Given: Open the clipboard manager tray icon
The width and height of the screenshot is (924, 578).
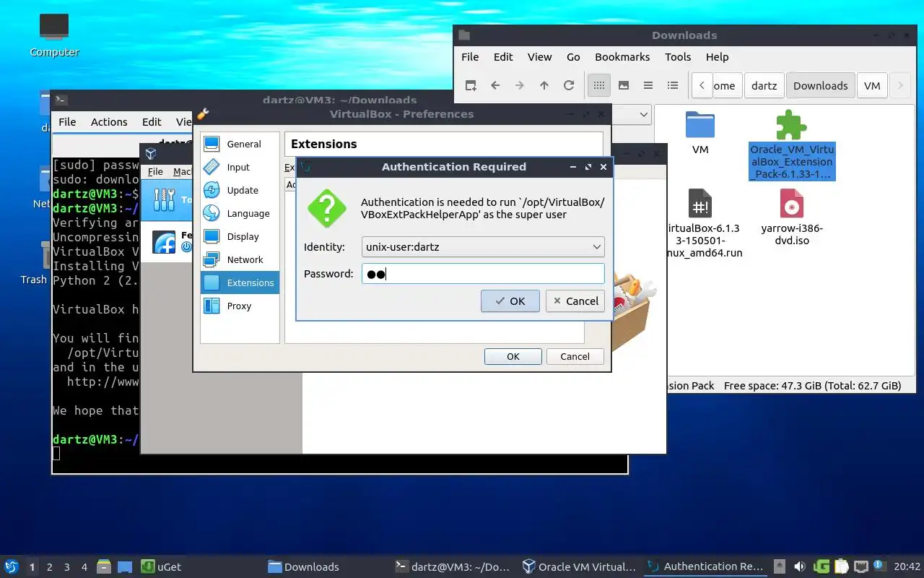Looking at the screenshot, I should point(841,566).
